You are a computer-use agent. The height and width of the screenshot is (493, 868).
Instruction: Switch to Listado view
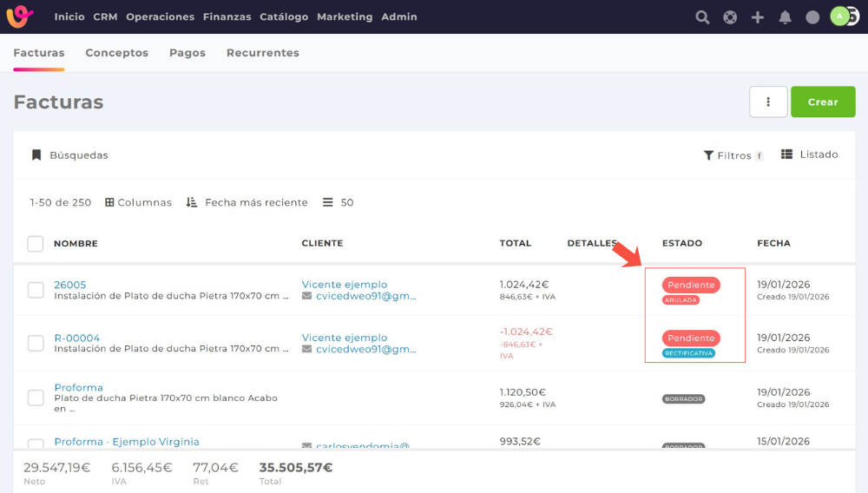pos(809,154)
